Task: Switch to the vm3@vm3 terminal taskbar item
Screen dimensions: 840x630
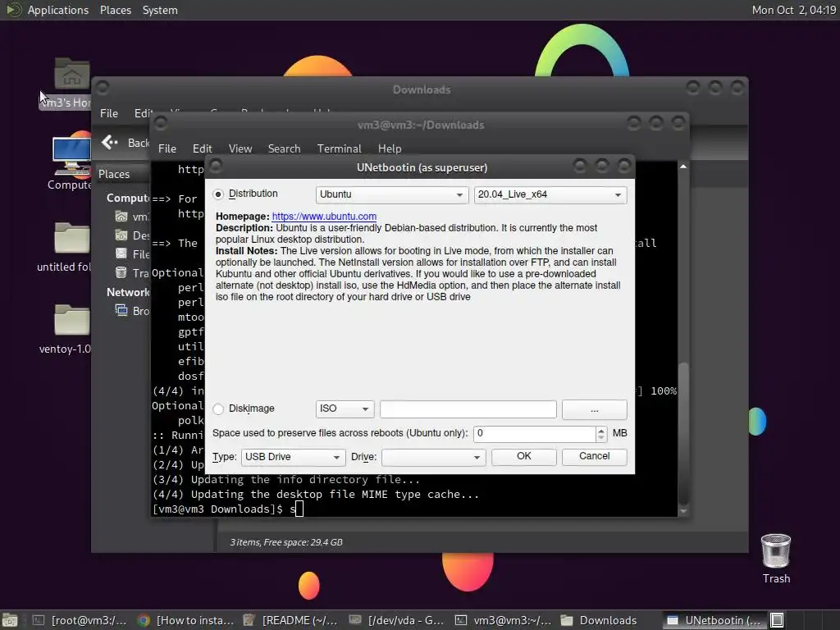Action: point(502,620)
